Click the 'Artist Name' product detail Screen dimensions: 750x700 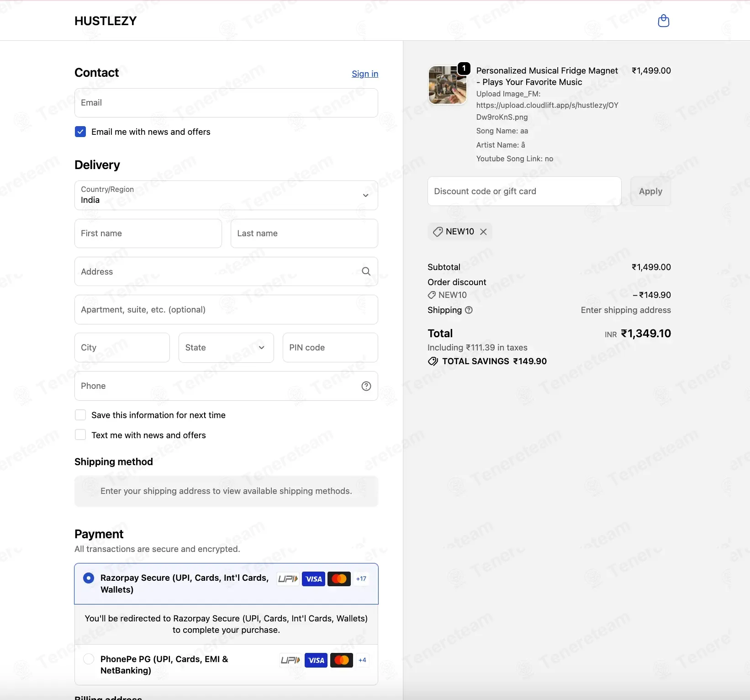tap(501, 145)
